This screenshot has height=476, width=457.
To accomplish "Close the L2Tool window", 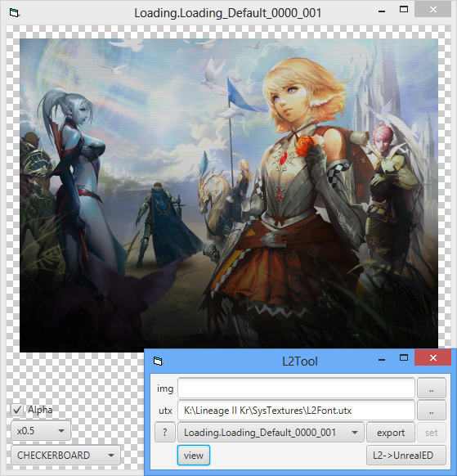I will pos(433,357).
